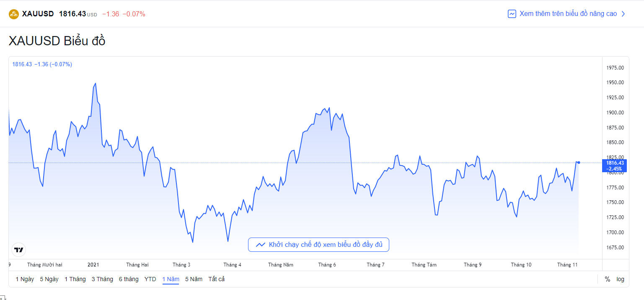Click the 'Tháng 6' timeline label
Image resolution: width=644 pixels, height=300 pixels.
[x=327, y=265]
